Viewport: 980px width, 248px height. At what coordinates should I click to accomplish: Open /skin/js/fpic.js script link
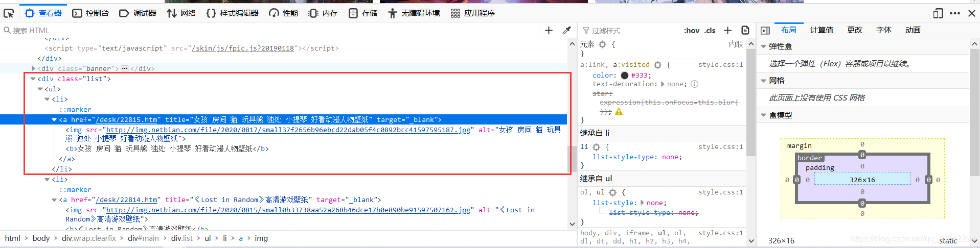point(243,48)
